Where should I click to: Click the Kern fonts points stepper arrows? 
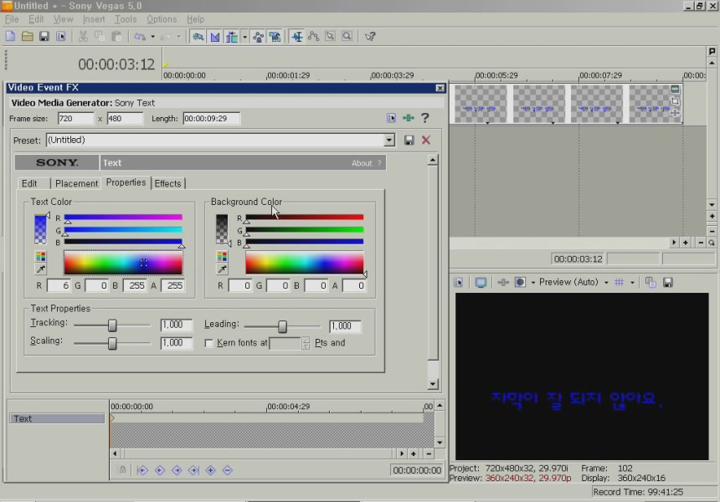tap(306, 343)
